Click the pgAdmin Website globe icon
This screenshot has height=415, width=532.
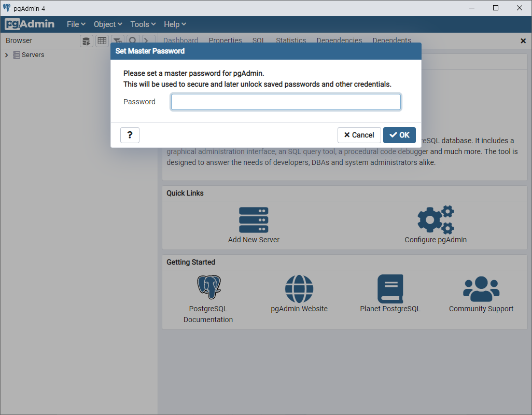click(x=299, y=289)
